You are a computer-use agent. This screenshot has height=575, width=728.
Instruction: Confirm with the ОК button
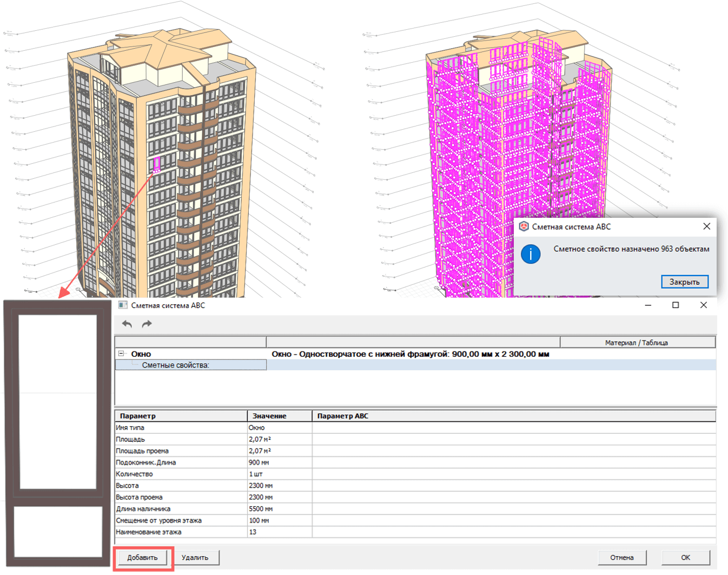(x=685, y=557)
